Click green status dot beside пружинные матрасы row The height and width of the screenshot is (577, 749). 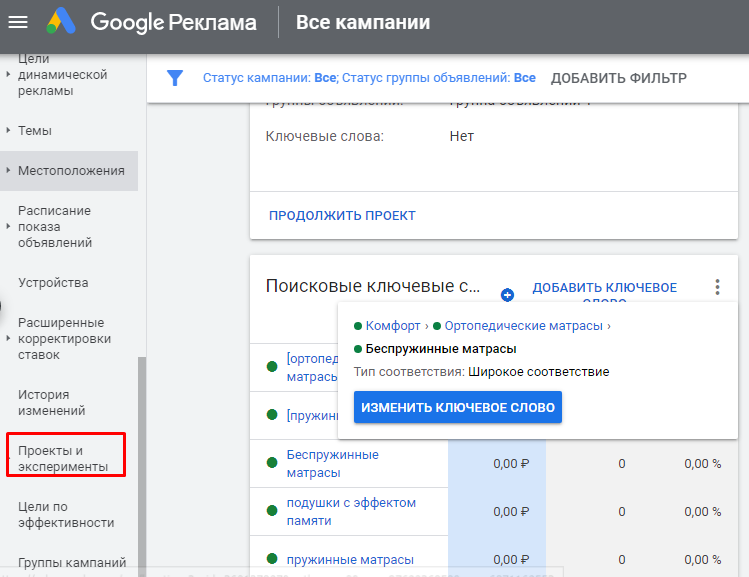(x=272, y=559)
